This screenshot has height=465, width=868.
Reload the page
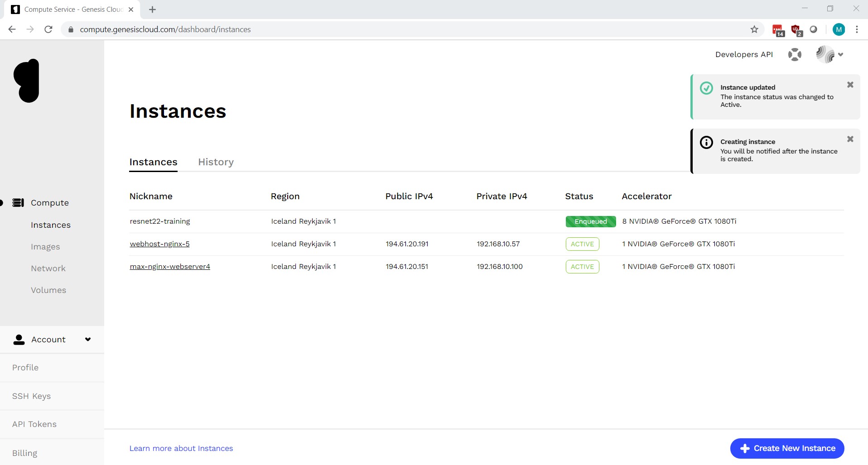[x=48, y=29]
